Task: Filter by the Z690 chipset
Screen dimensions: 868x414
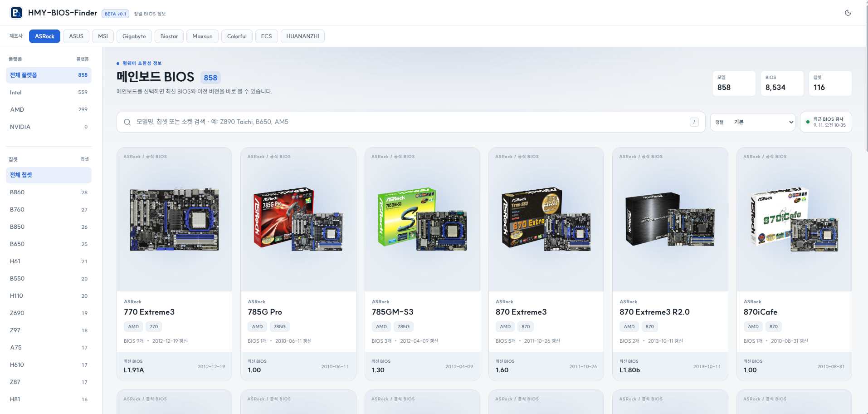Action: click(49, 313)
